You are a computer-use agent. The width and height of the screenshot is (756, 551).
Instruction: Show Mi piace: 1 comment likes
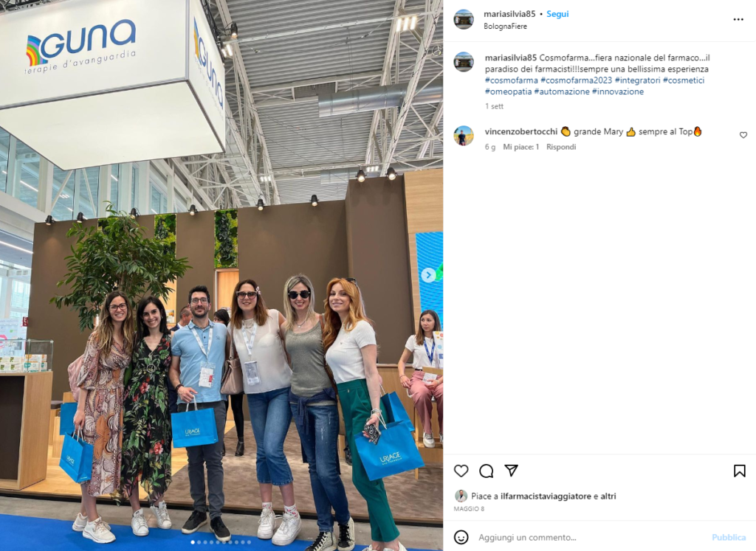coord(520,147)
